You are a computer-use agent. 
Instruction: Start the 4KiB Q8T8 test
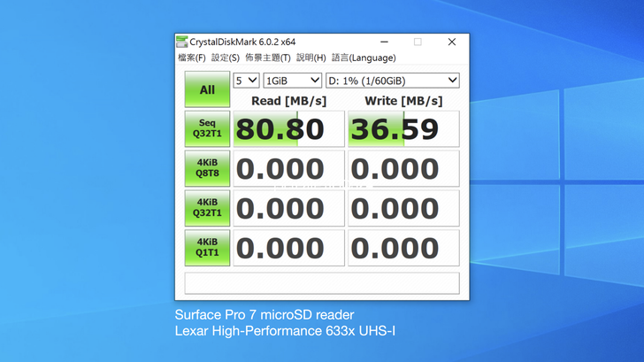[207, 168]
